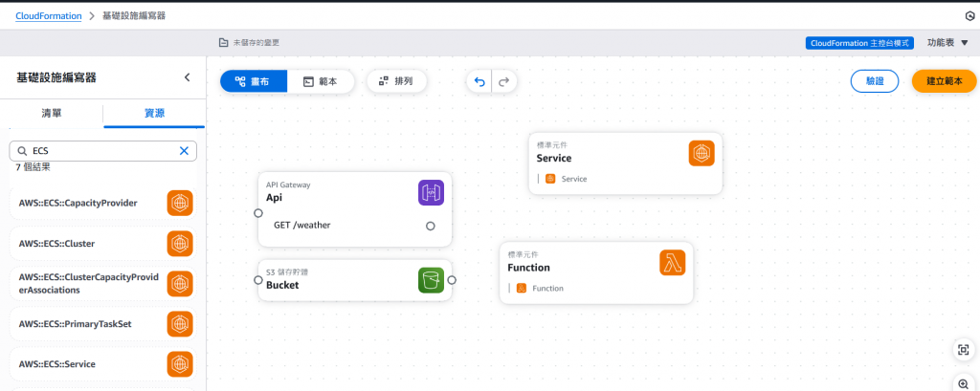Click the 未儲存的變更 status text
980x391 pixels.
click(x=256, y=43)
